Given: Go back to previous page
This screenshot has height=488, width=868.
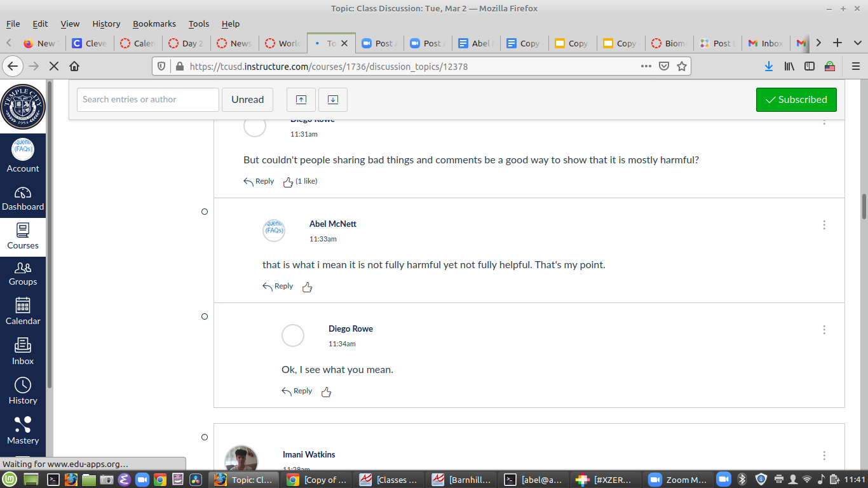Looking at the screenshot, I should (13, 66).
